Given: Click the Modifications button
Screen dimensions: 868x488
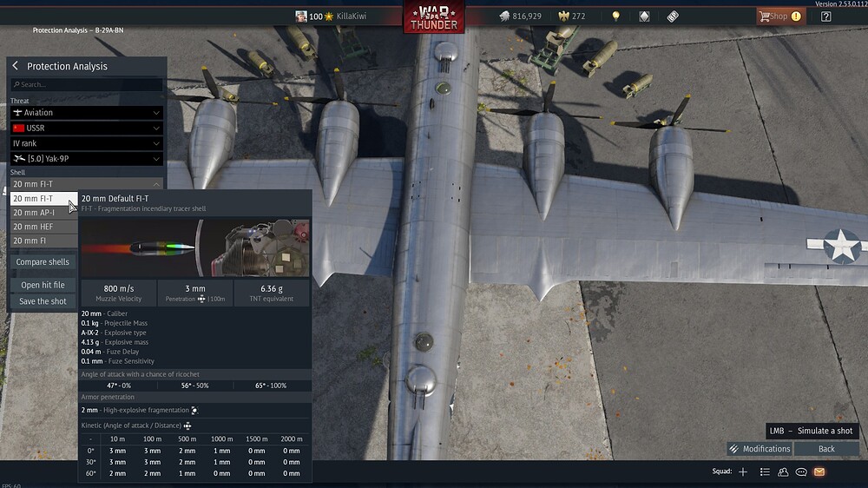Looking at the screenshot, I should point(759,449).
